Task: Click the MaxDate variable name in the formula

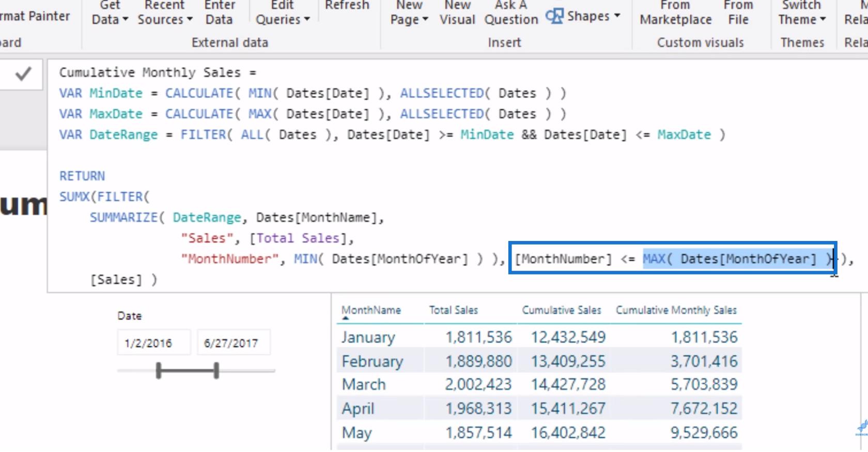Action: click(116, 114)
